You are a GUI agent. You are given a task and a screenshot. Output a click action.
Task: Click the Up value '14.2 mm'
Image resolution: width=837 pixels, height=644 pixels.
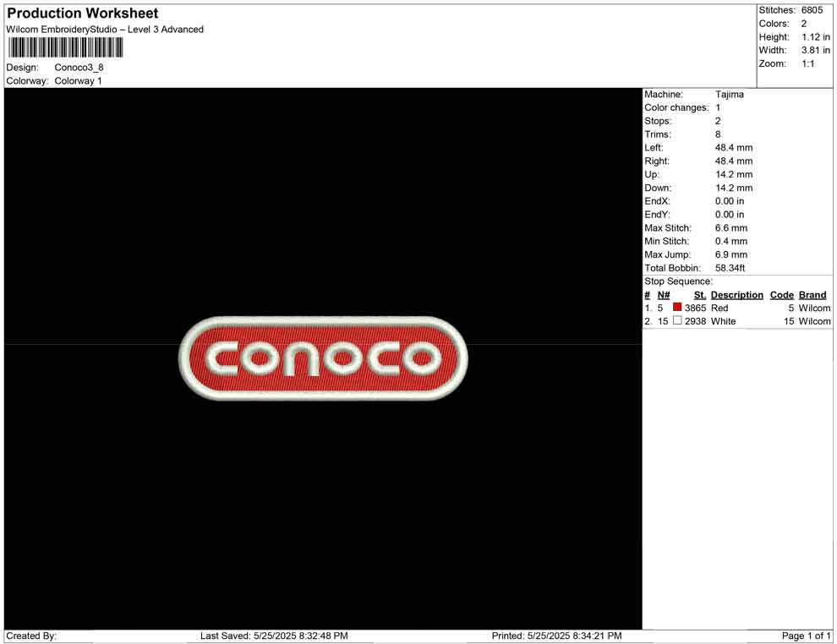734,174
